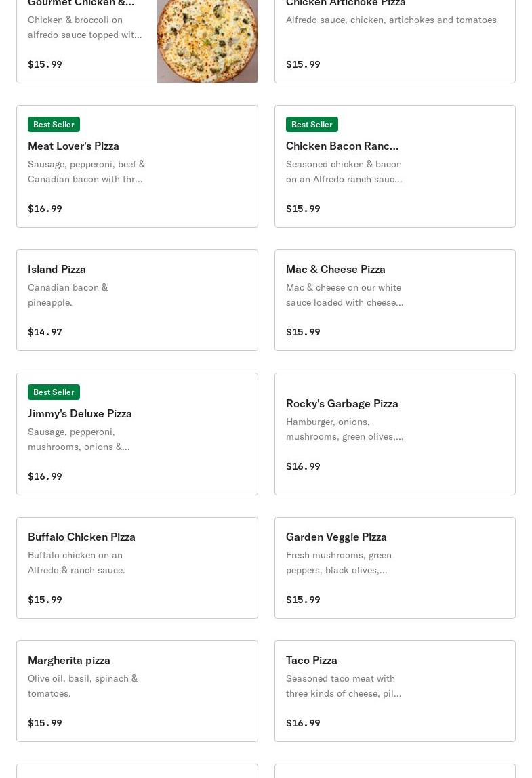Select the Buffalo Chicken Pizza title

[x=81, y=537]
